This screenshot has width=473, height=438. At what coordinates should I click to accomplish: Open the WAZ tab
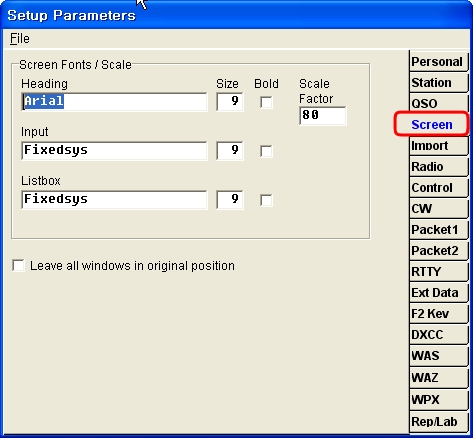tap(439, 378)
